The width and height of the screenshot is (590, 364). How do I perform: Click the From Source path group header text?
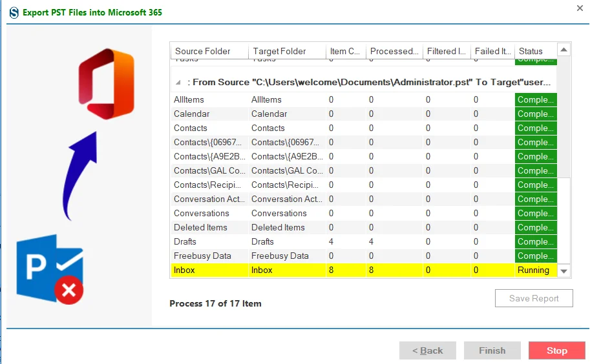(369, 82)
